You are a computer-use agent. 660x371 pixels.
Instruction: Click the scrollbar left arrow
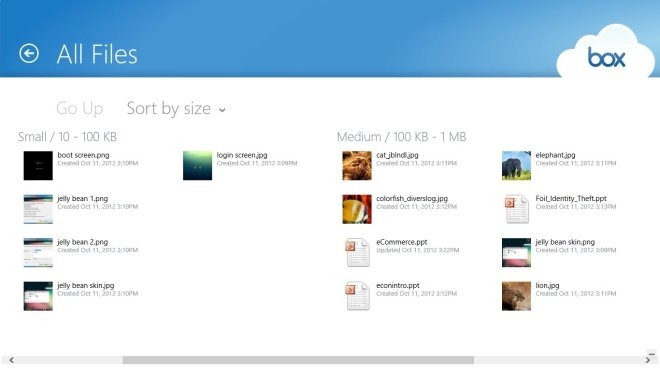(x=11, y=360)
